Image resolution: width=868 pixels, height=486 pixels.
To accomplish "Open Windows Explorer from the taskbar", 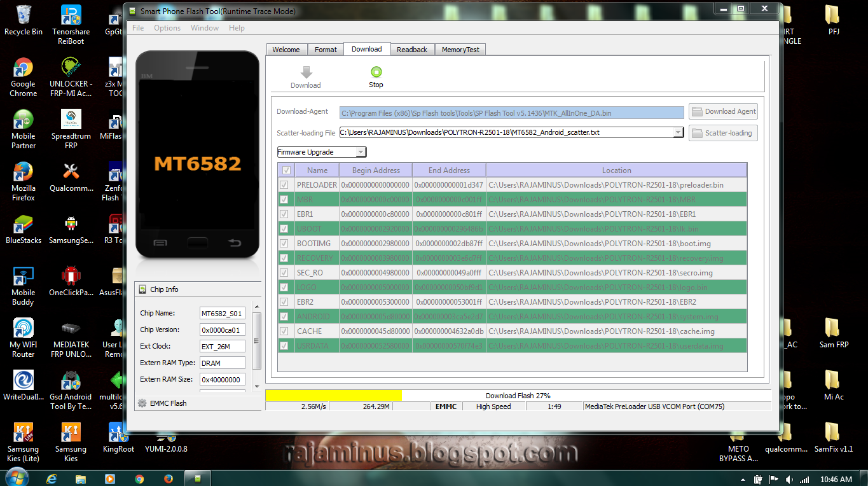I will coord(81,478).
